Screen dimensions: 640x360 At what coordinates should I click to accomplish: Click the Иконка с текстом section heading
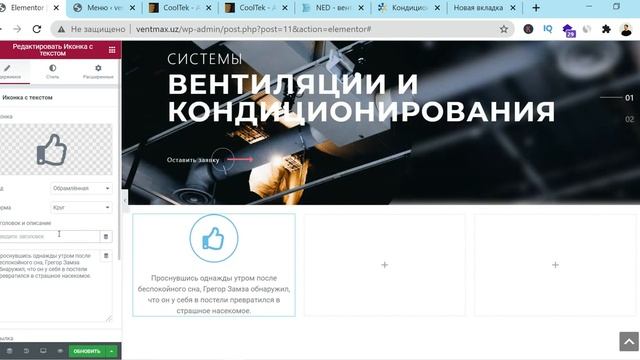(27, 98)
